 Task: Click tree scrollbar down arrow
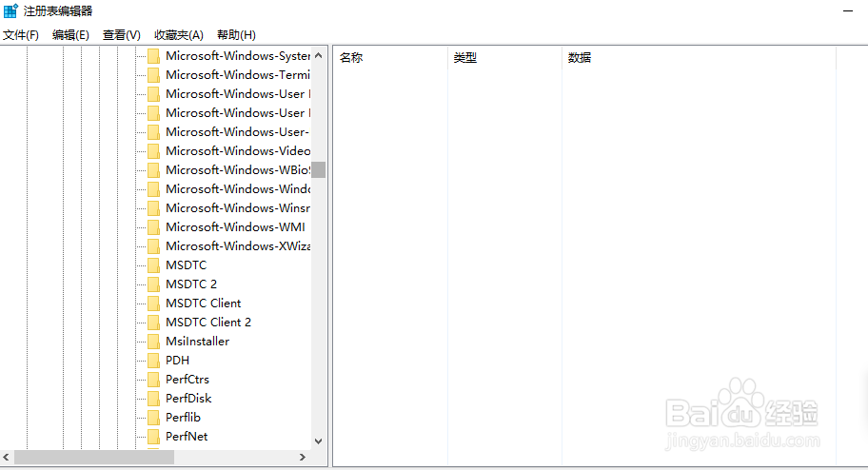pos(318,441)
